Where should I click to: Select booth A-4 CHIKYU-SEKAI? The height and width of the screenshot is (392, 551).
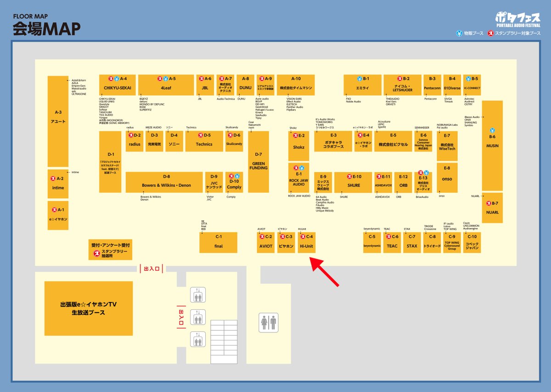[x=117, y=85]
